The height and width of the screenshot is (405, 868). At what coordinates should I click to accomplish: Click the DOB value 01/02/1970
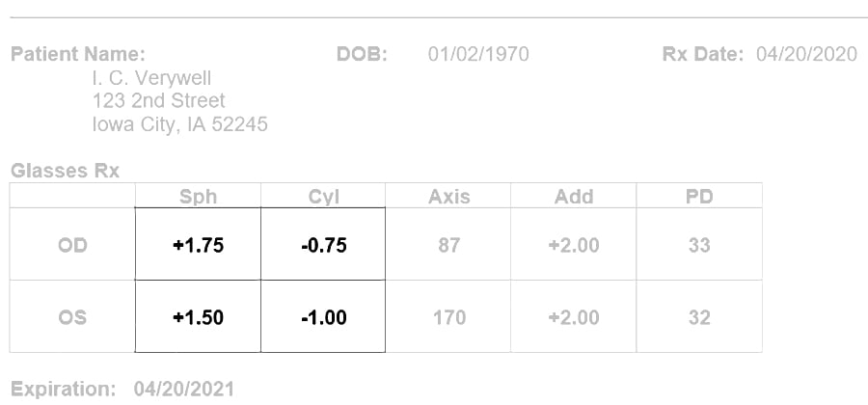[x=478, y=54]
